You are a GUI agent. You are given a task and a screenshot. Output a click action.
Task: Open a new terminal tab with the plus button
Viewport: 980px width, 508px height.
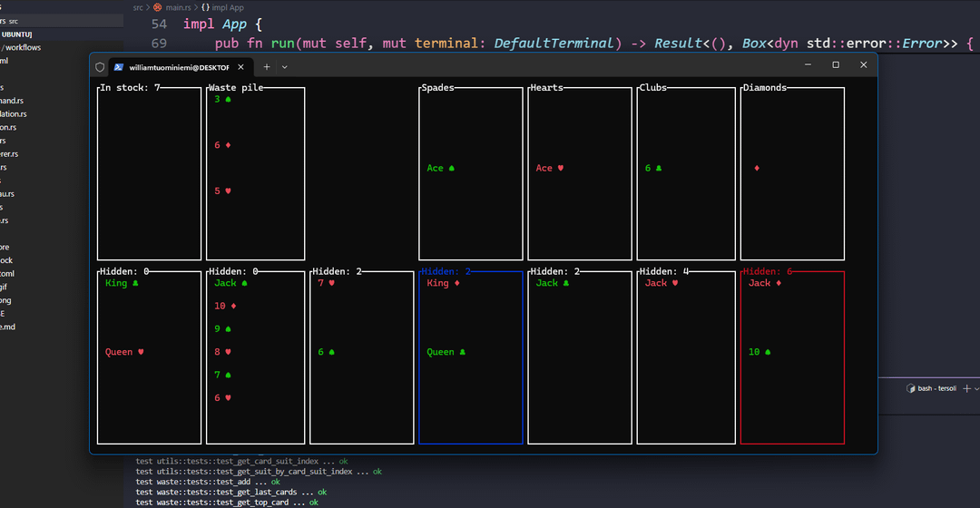coord(267,67)
